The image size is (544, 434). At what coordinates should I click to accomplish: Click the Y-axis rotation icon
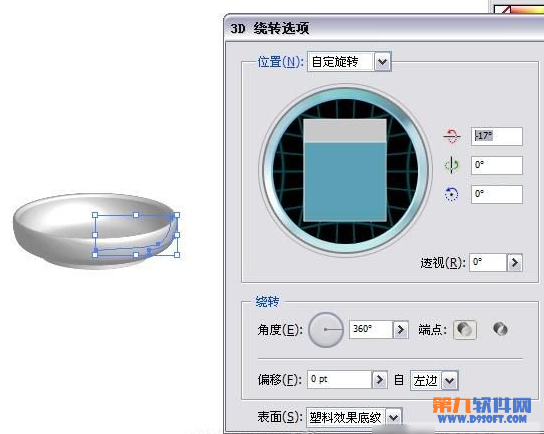coord(451,165)
